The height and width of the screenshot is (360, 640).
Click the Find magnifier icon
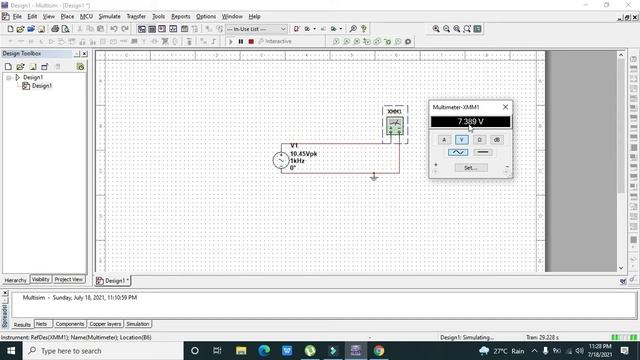pyautogui.click(x=353, y=29)
